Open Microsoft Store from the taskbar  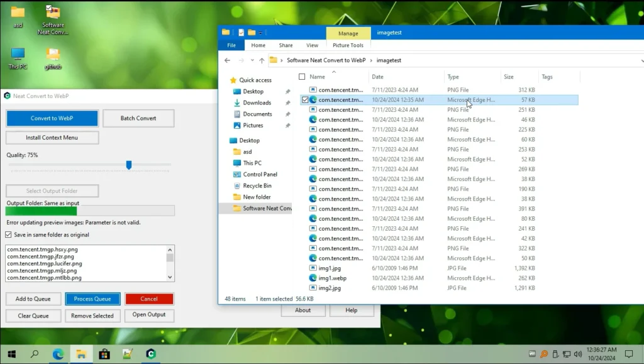coord(104,354)
